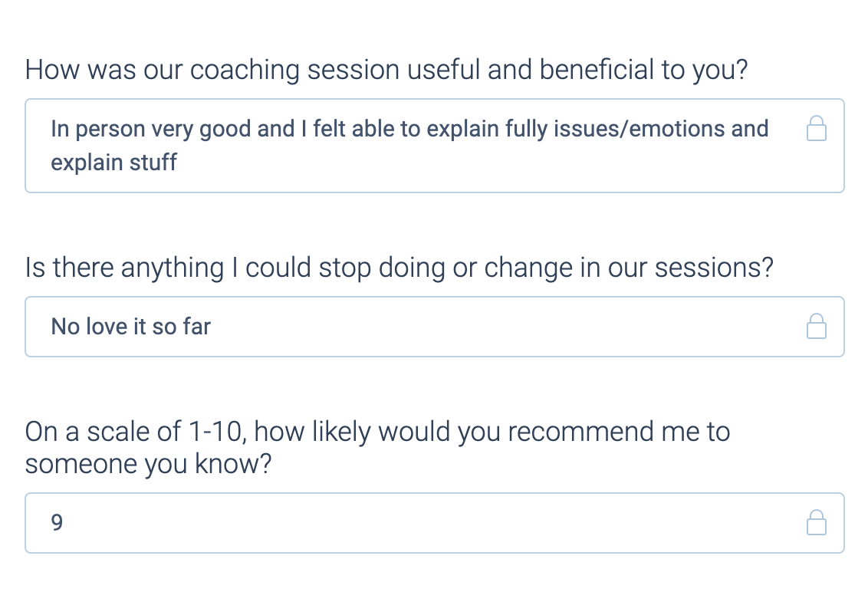
Task: Click the lock icon beside "No love it so far"
Action: [x=817, y=327]
